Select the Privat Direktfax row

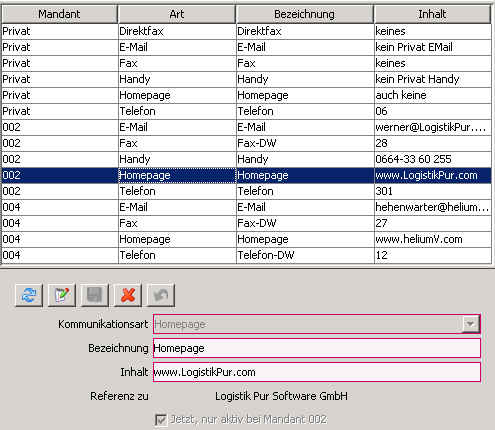[x=246, y=31]
